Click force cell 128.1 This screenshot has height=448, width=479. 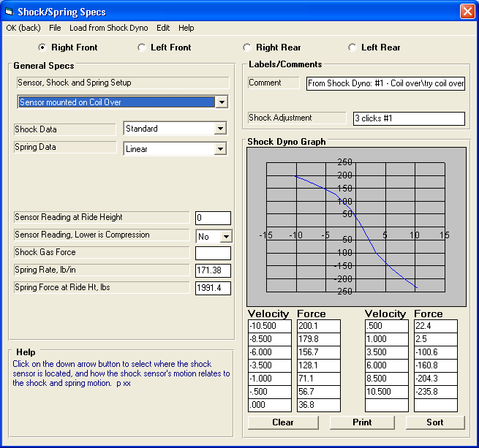click(319, 365)
